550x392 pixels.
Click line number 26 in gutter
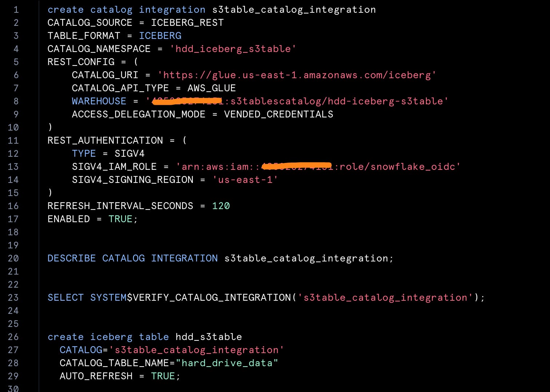tap(13, 337)
